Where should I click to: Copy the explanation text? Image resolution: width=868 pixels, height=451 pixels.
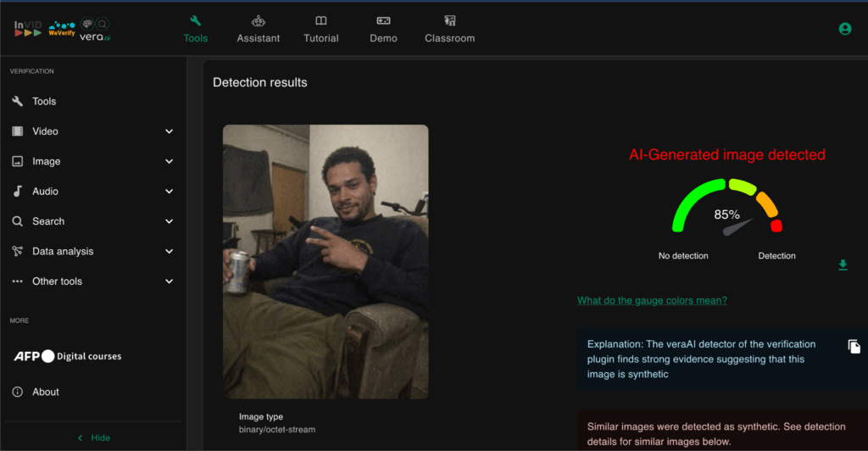click(854, 347)
